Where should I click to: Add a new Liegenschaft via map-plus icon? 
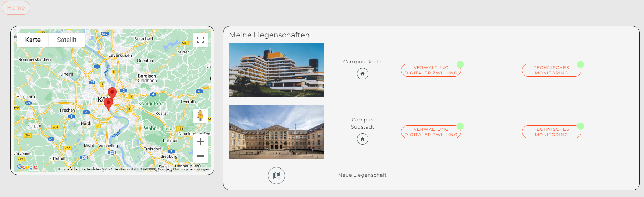coord(276,176)
